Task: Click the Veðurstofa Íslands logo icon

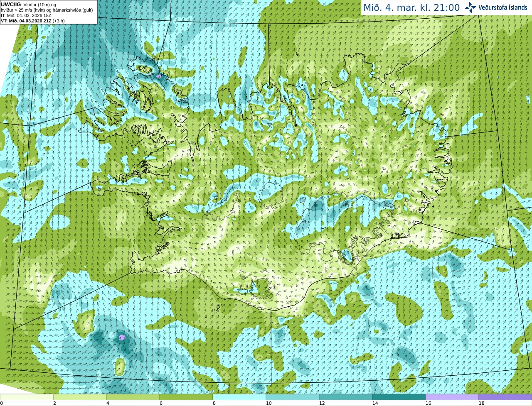Action: point(470,7)
